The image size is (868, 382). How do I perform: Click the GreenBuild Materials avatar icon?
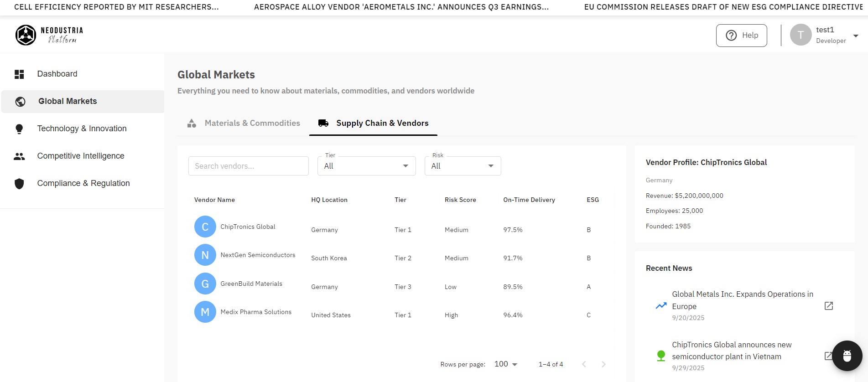coord(205,284)
